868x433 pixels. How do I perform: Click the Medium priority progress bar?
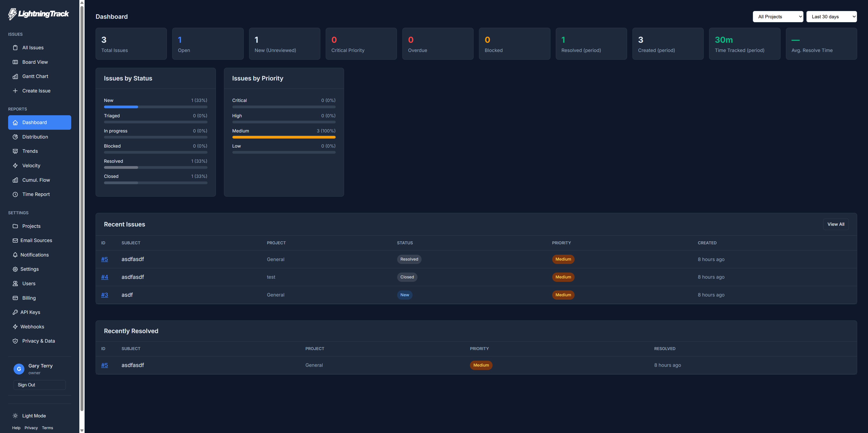point(283,137)
